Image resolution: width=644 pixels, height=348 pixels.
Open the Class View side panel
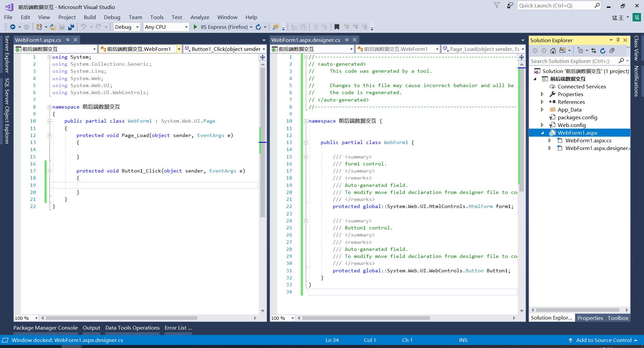(x=636, y=48)
